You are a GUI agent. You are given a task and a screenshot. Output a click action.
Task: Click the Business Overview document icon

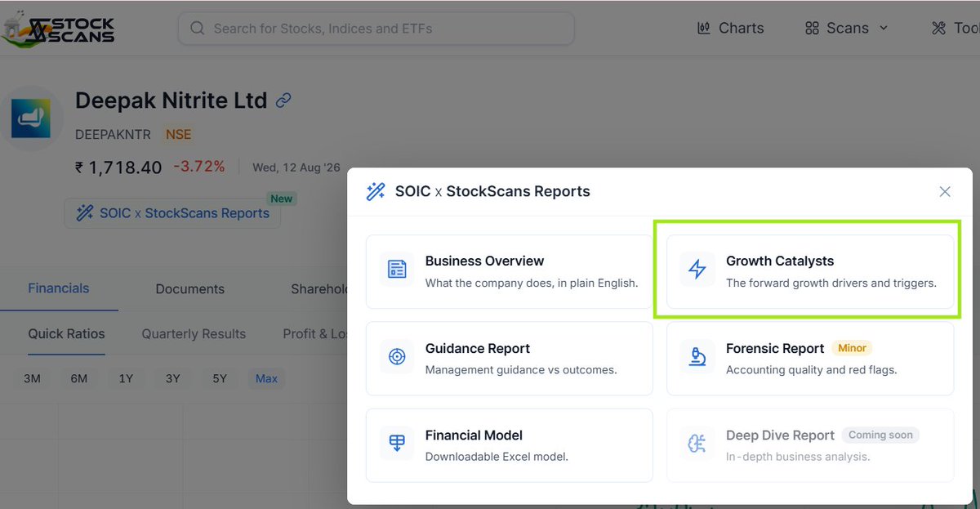[x=397, y=270]
